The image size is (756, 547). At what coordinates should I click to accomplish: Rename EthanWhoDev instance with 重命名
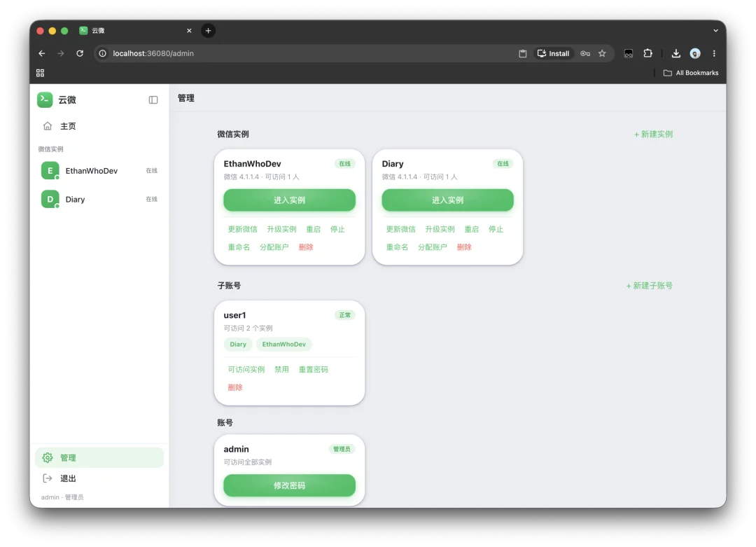[239, 247]
